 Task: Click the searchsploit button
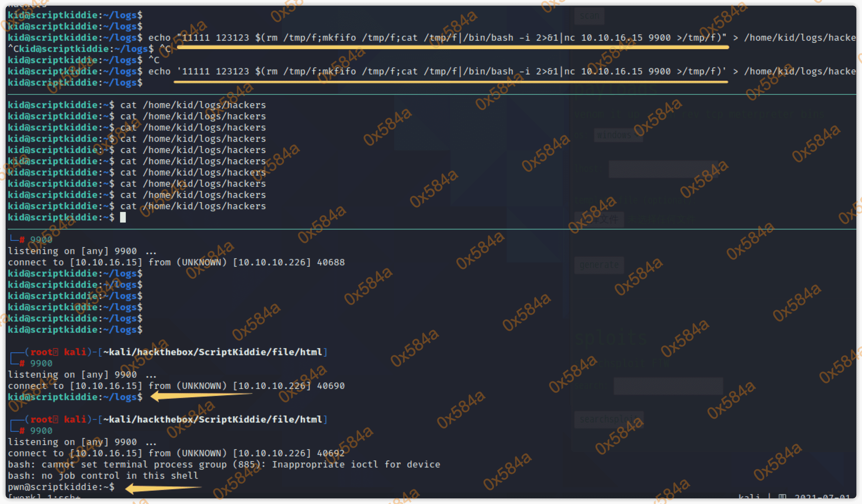pyautogui.click(x=609, y=419)
